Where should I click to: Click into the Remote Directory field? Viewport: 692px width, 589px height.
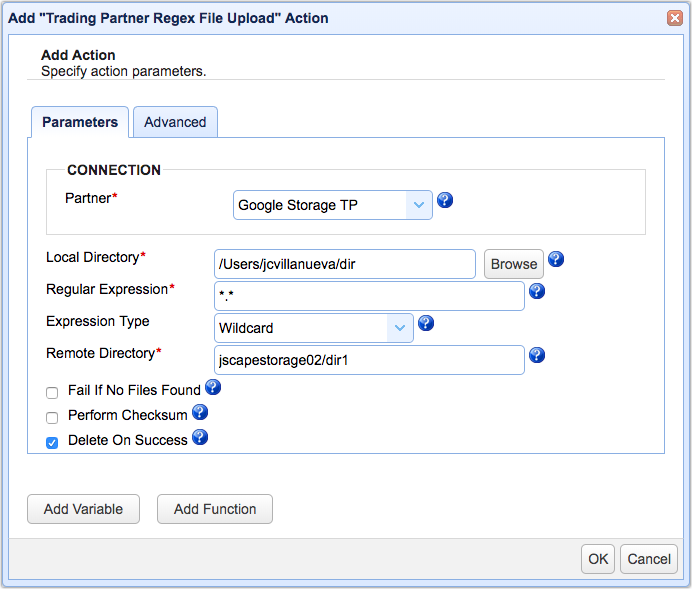click(x=369, y=360)
